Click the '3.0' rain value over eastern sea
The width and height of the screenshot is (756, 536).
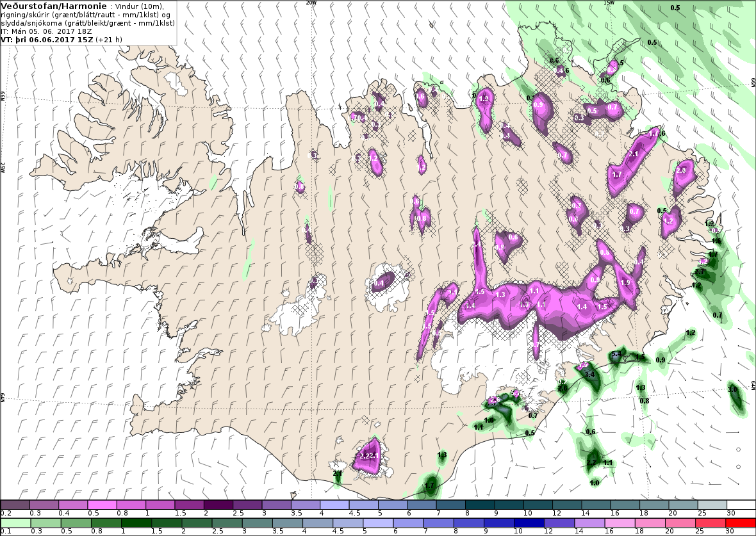tap(732, 389)
